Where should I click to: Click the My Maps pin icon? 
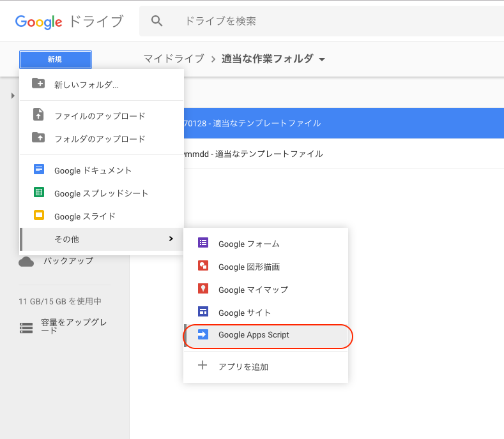click(x=203, y=288)
